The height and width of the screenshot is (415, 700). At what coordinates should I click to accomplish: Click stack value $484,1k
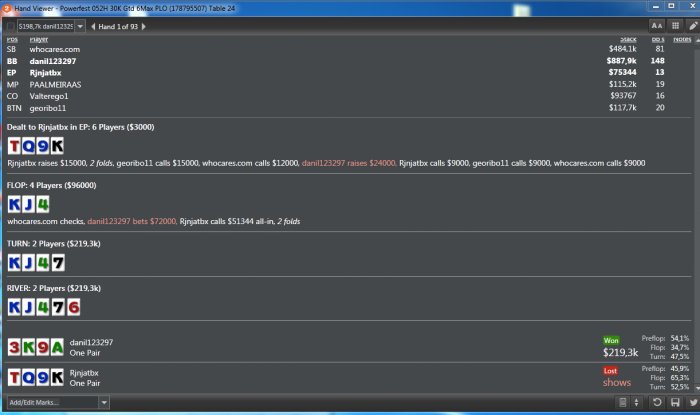click(x=623, y=49)
